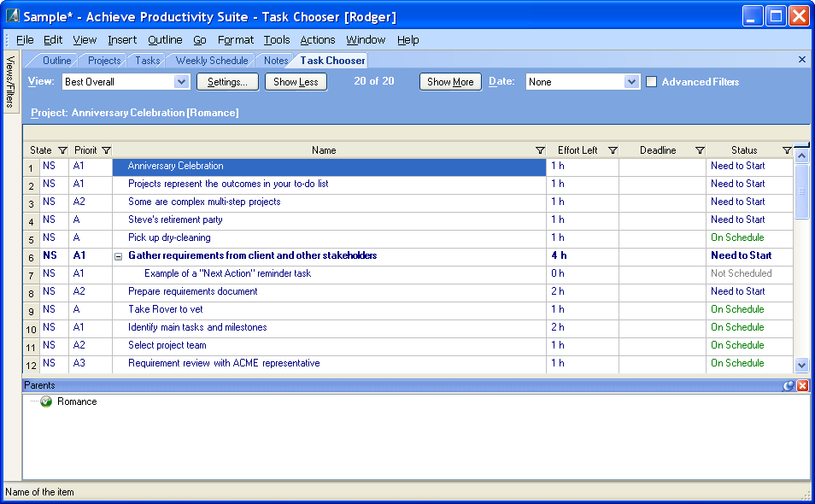Switch to the Projects tab
The image size is (815, 504).
click(104, 61)
